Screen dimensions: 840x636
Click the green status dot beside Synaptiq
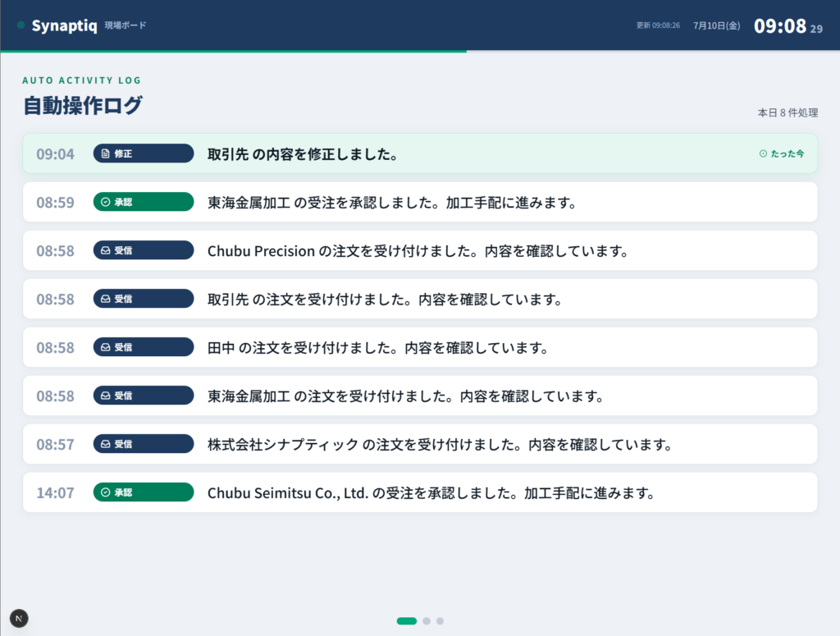(21, 25)
